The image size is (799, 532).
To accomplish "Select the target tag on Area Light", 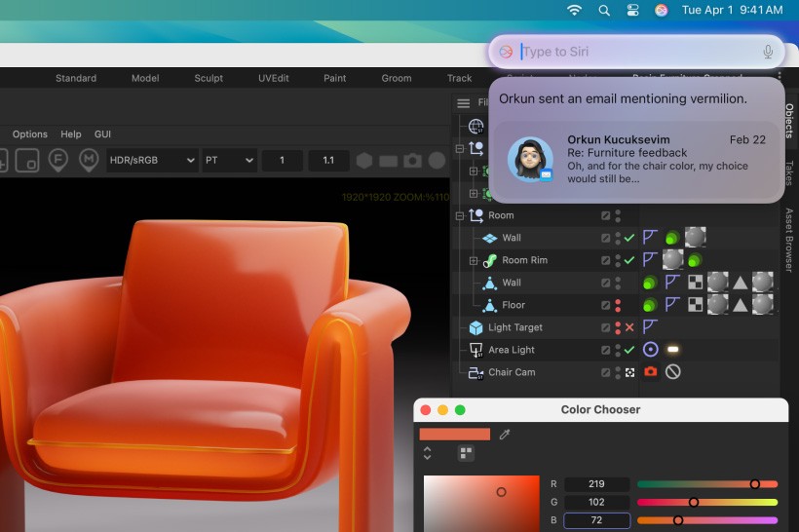I will pos(650,350).
